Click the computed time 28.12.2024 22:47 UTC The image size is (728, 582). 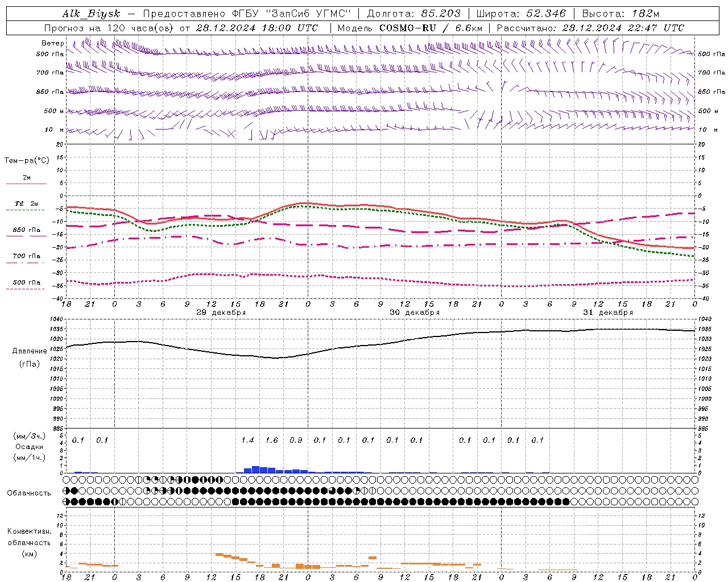click(623, 28)
